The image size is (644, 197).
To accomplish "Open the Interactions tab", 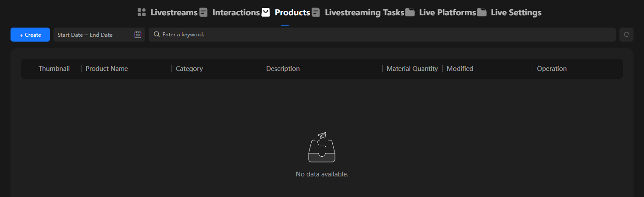I will (x=236, y=12).
